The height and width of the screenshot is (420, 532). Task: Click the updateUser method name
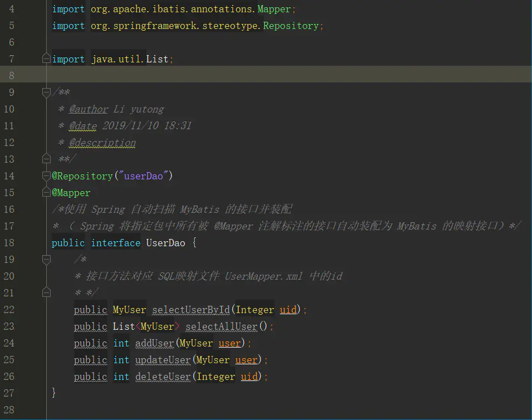click(163, 360)
